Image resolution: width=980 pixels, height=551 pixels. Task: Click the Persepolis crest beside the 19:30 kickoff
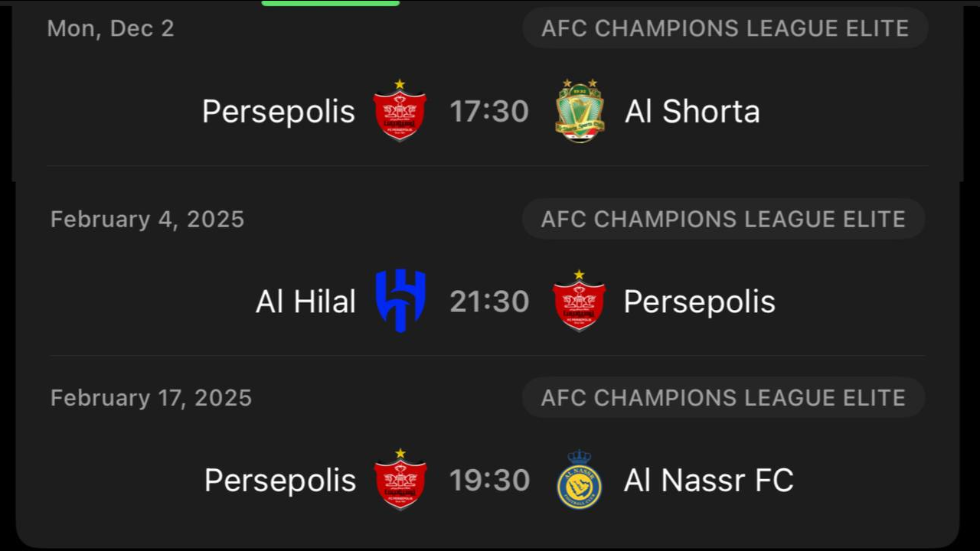(x=400, y=480)
